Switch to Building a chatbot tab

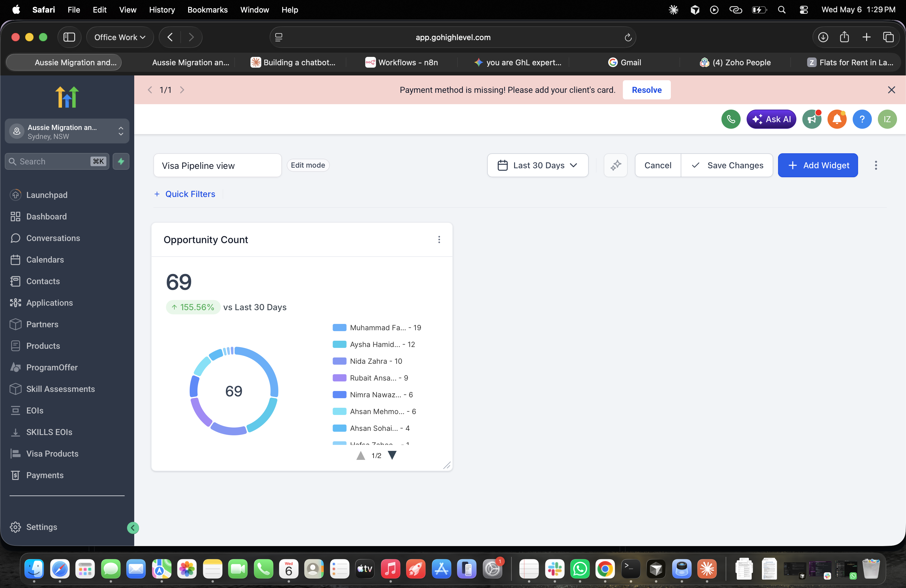point(293,62)
